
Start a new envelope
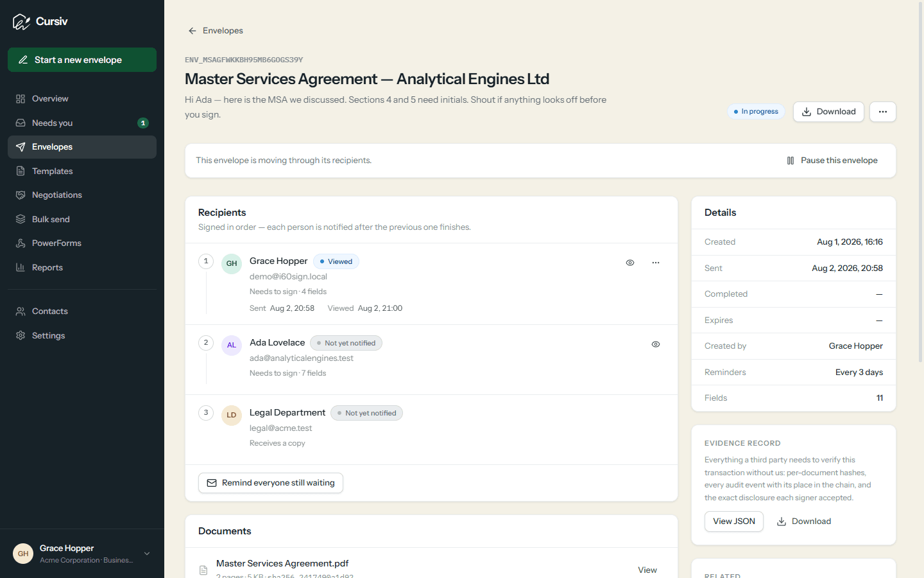[x=82, y=60]
